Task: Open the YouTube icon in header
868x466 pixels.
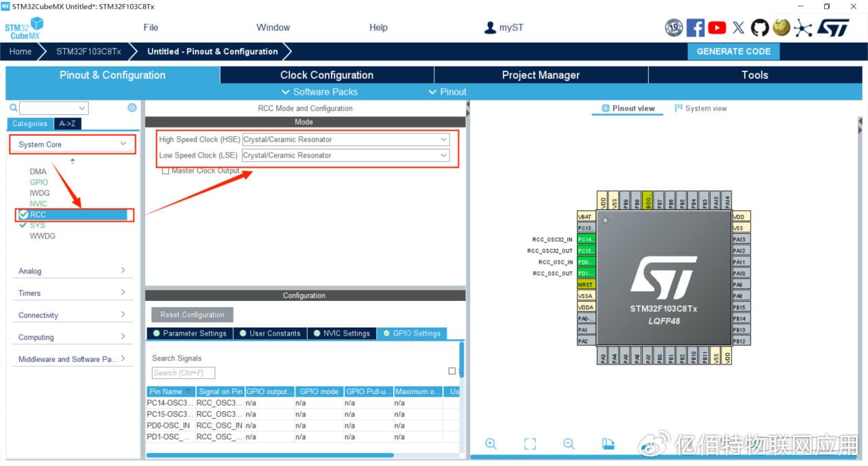Action: pos(717,27)
